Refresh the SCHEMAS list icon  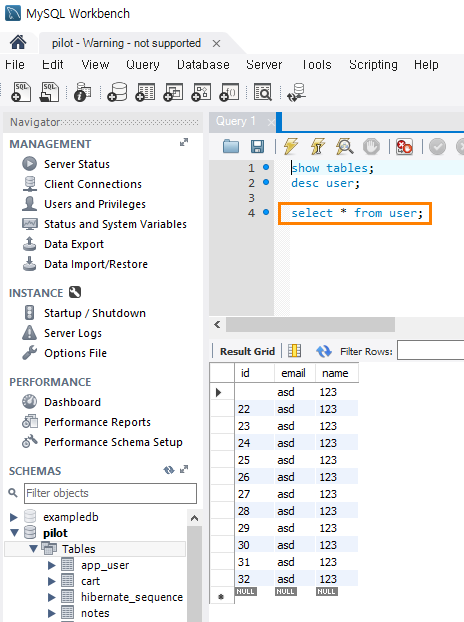(169, 470)
